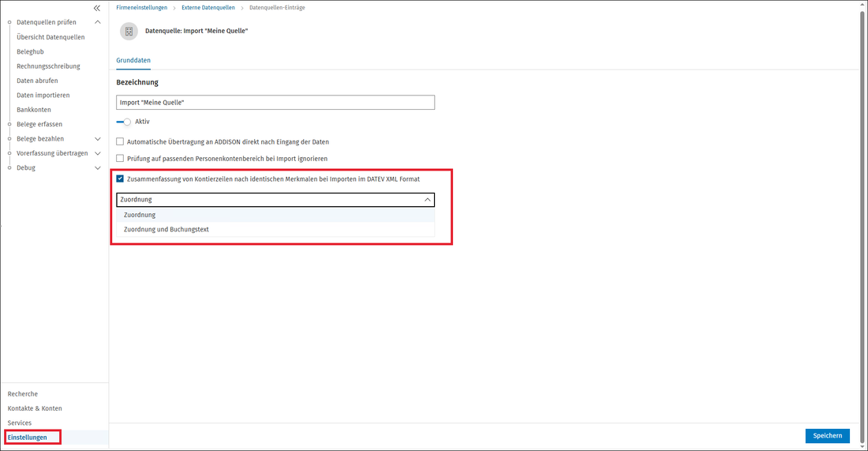Expand the Debug section
This screenshot has width=868, height=451.
point(97,168)
